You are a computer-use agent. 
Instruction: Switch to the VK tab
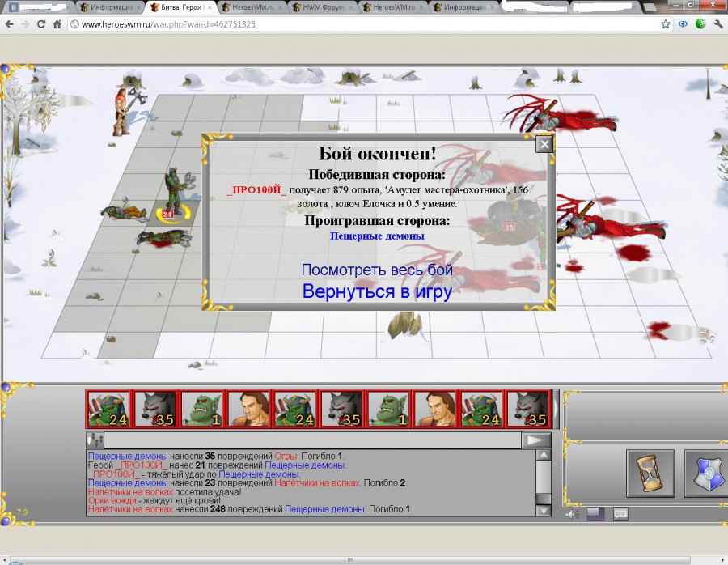pos(39,7)
